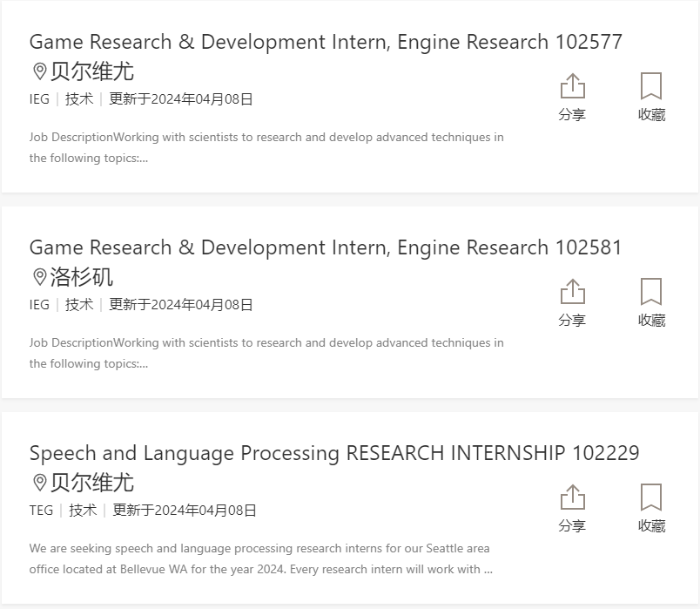Click job description text of job 102577
Viewport: 700px width, 609px height.
point(266,147)
